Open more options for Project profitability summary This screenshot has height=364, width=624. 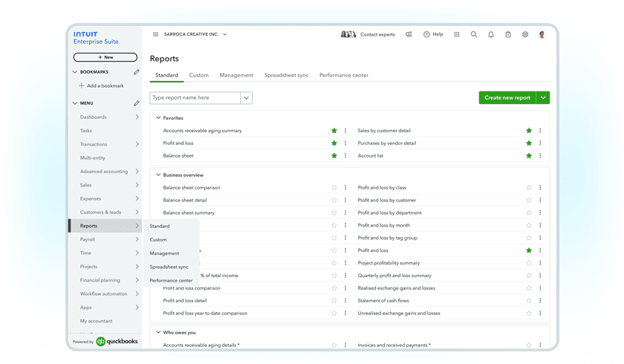(x=540, y=263)
